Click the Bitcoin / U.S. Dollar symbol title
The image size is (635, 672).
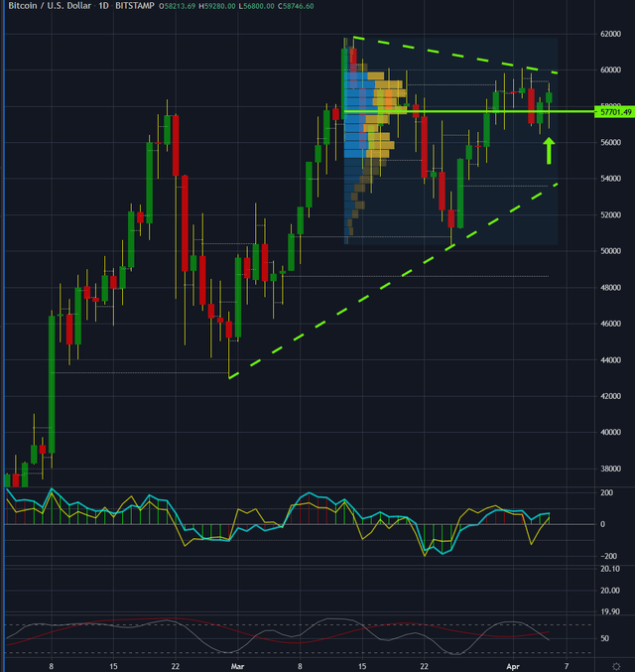[x=50, y=6]
